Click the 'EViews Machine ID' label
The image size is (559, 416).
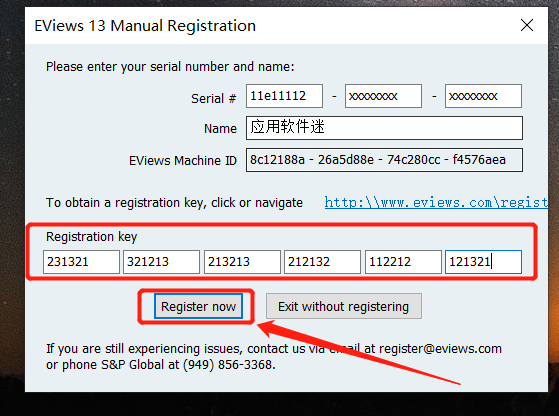pos(183,161)
